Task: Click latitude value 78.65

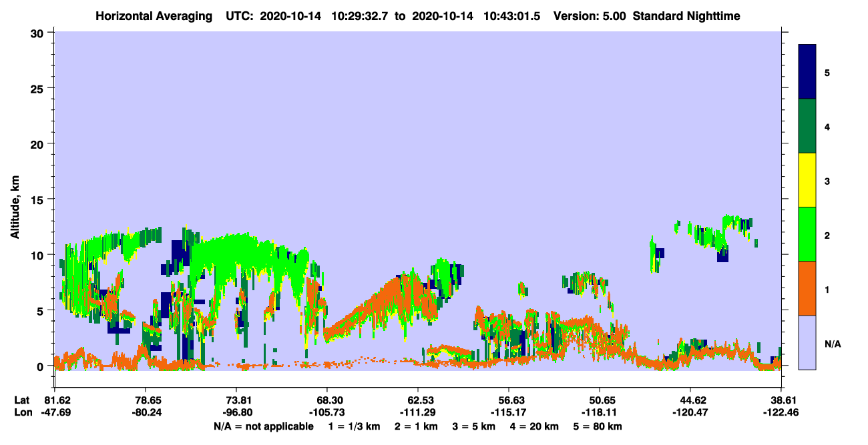Action: point(146,400)
